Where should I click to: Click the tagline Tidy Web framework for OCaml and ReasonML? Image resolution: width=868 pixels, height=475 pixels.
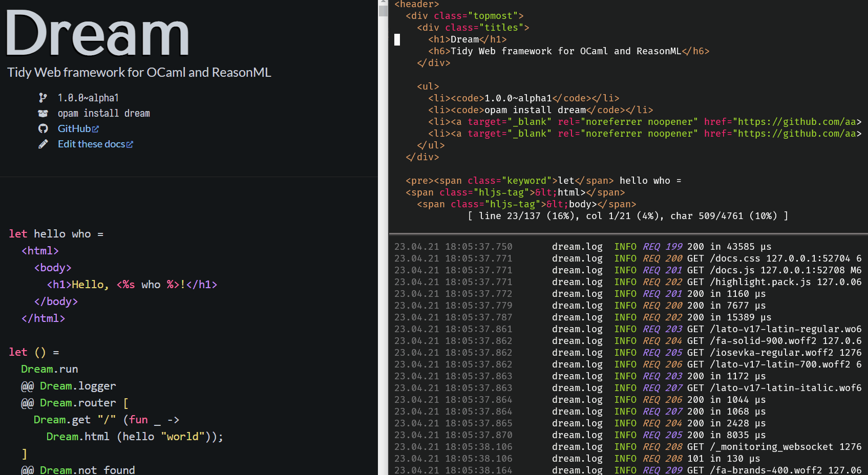point(139,72)
